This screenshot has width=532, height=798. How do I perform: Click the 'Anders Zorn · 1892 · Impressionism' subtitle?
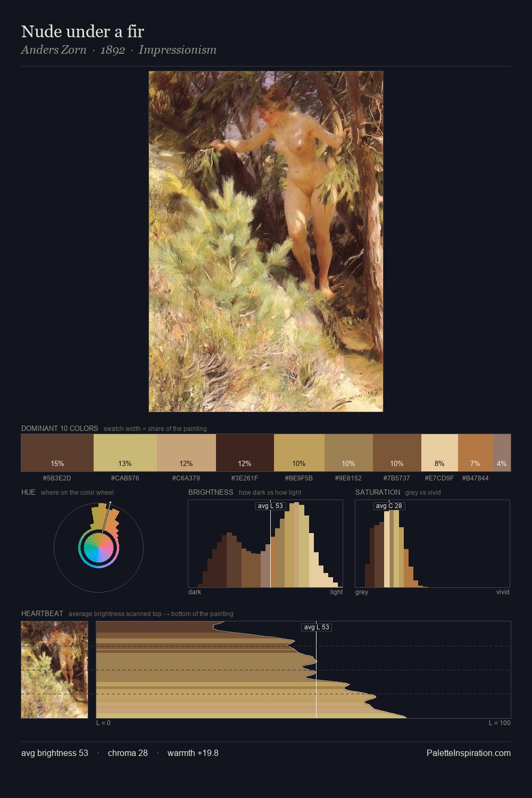[x=119, y=50]
